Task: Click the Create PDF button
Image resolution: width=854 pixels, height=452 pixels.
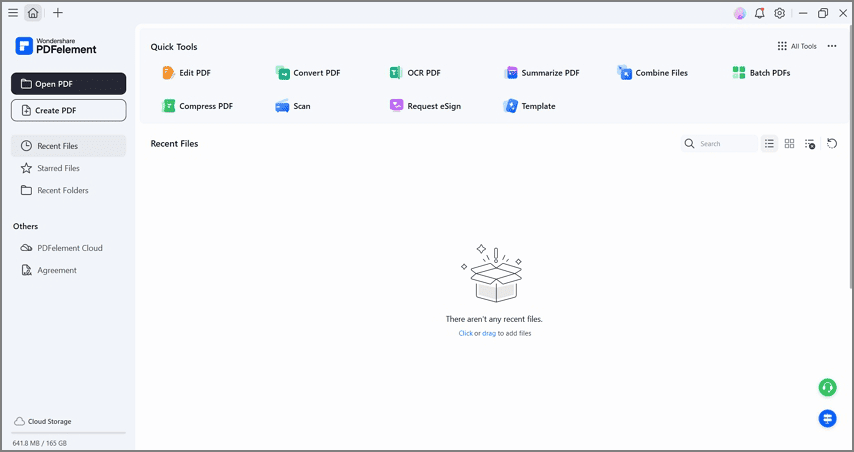Action: (69, 111)
